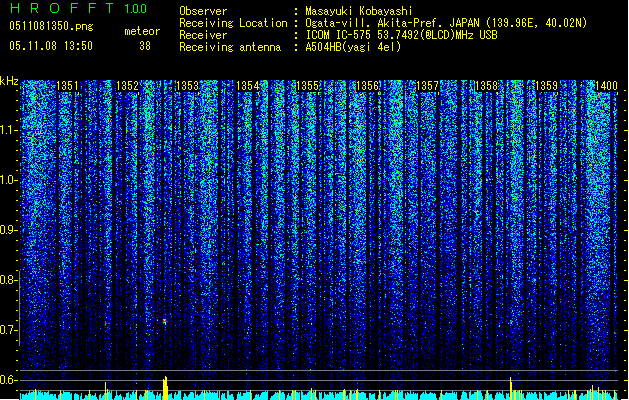Click the Observer name Masayuki Kobayashi
629x400 pixels.
[359, 11]
